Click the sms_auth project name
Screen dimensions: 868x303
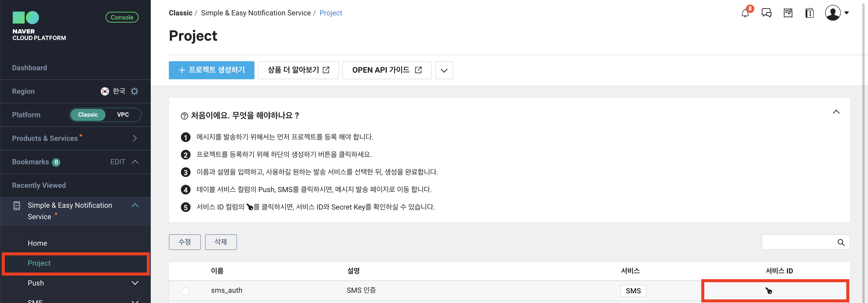click(x=226, y=291)
